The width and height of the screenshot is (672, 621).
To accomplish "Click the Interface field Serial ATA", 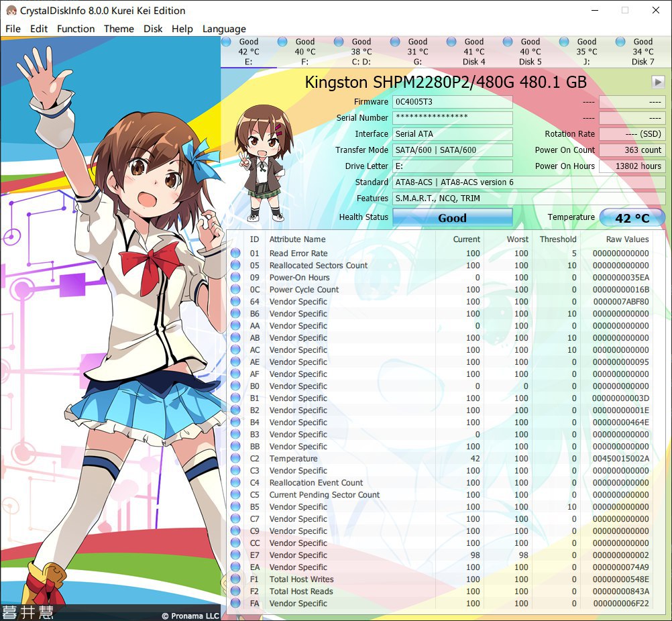I will click(x=453, y=134).
